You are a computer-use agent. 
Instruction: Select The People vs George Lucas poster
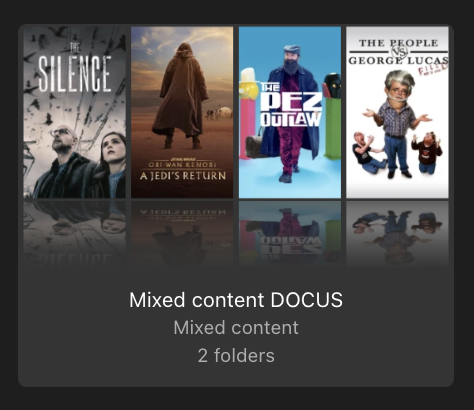coord(397,112)
